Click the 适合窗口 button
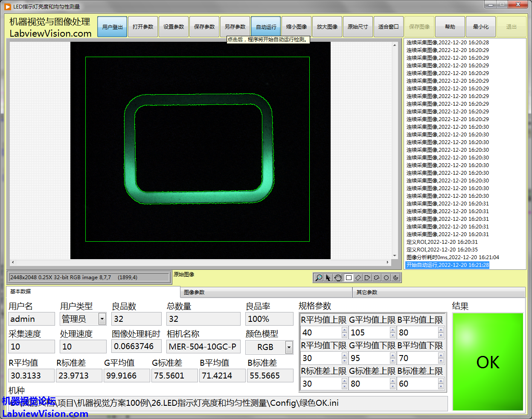The image size is (532, 419). pos(388,27)
